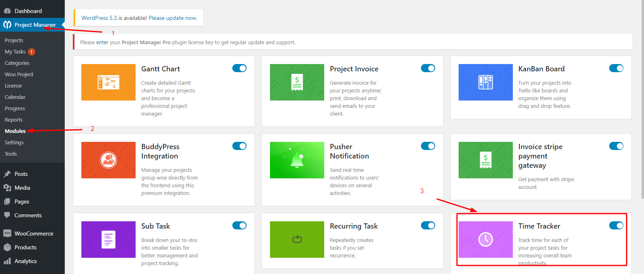Click the Pages icon in sidebar
The width and height of the screenshot is (644, 274).
pos(7,201)
